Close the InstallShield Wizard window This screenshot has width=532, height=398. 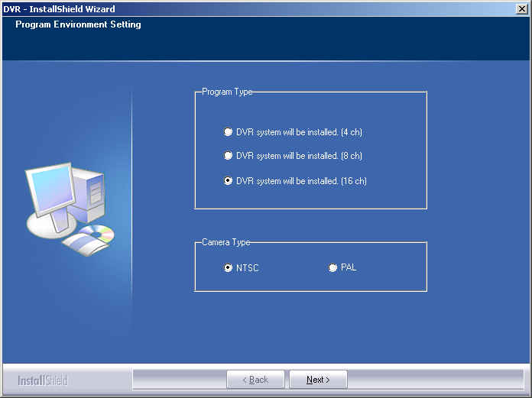[x=521, y=9]
